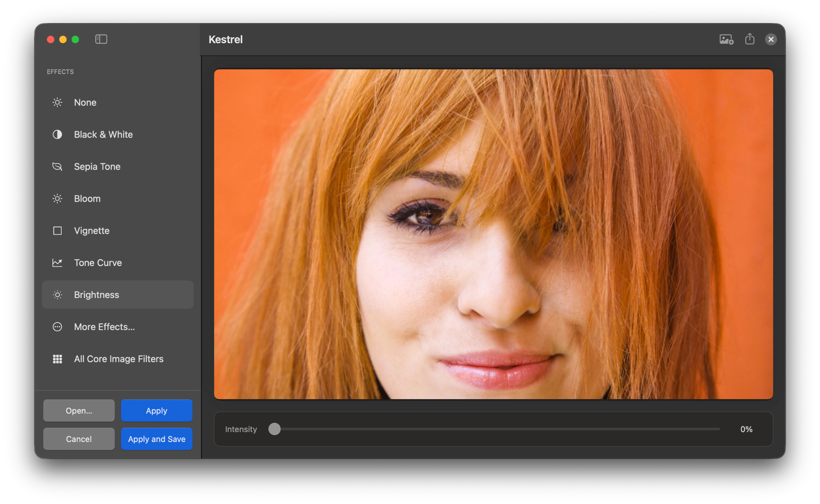Open the share menu icon
The width and height of the screenshot is (820, 504).
750,39
